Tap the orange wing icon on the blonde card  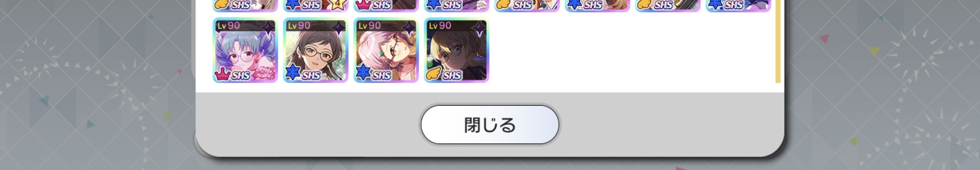434,74
